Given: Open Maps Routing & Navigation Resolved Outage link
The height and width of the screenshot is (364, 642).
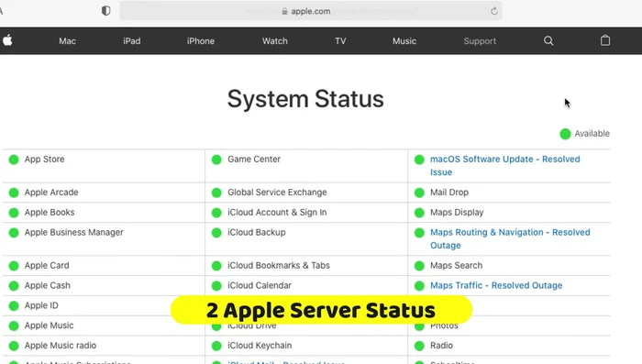Looking at the screenshot, I should 510,238.
